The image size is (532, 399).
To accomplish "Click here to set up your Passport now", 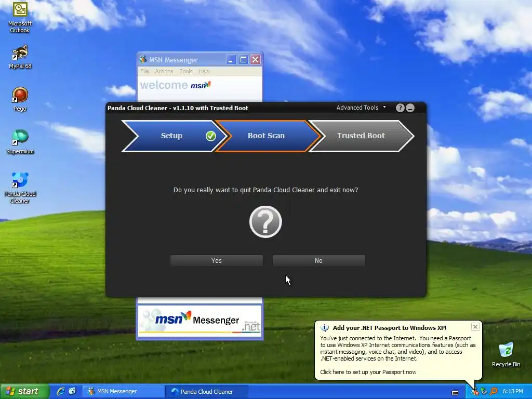I will (x=368, y=372).
